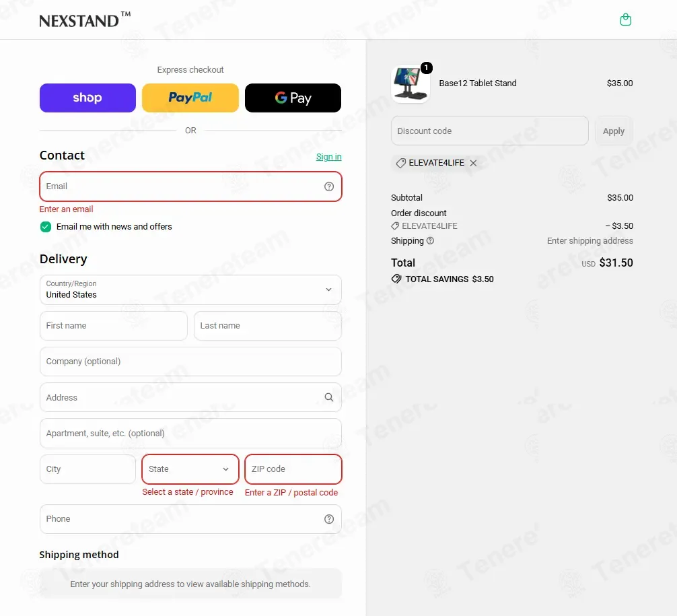The image size is (677, 616).
Task: Select the First name field
Action: [114, 326]
